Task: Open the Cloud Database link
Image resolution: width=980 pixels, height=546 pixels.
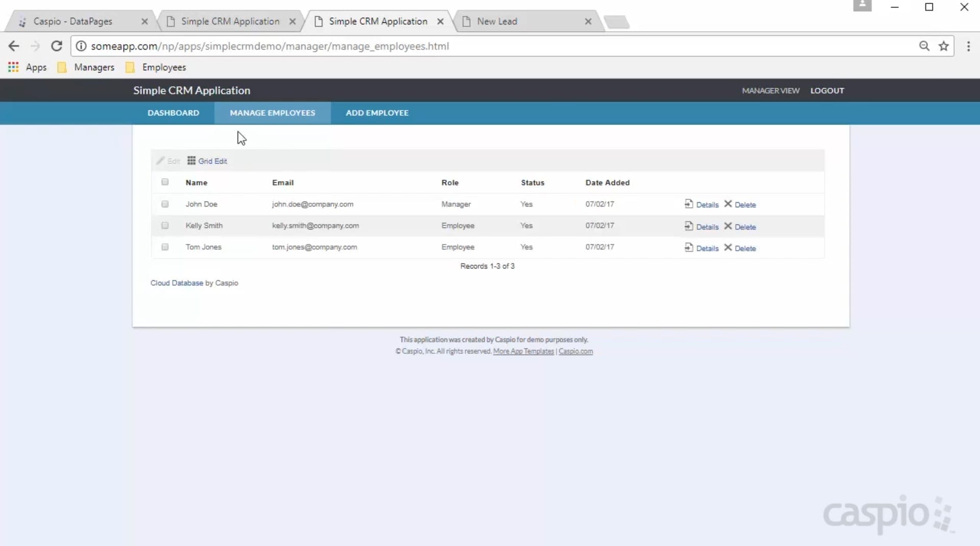Action: pos(177,283)
